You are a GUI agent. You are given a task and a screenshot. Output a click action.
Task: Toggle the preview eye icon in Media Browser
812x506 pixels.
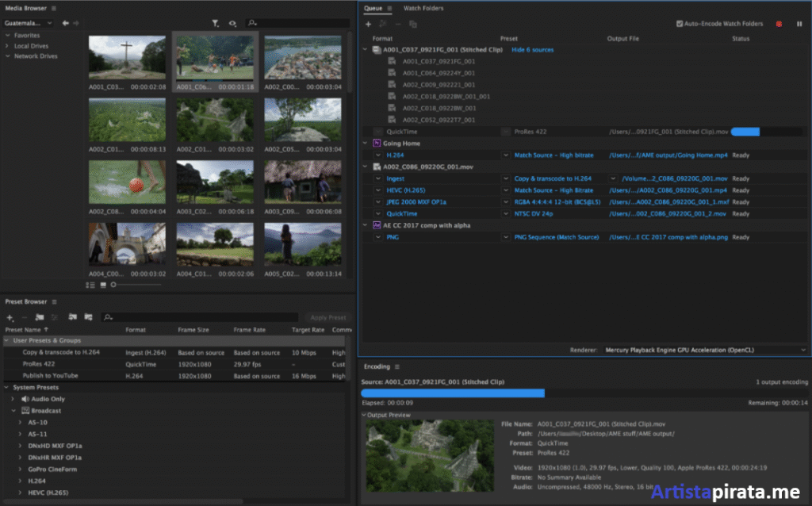coord(232,24)
